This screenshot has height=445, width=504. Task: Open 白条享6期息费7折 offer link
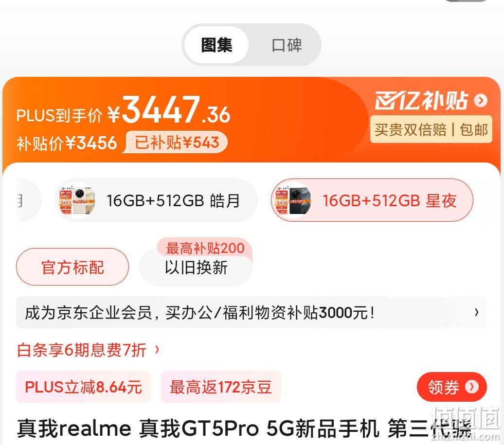82,350
